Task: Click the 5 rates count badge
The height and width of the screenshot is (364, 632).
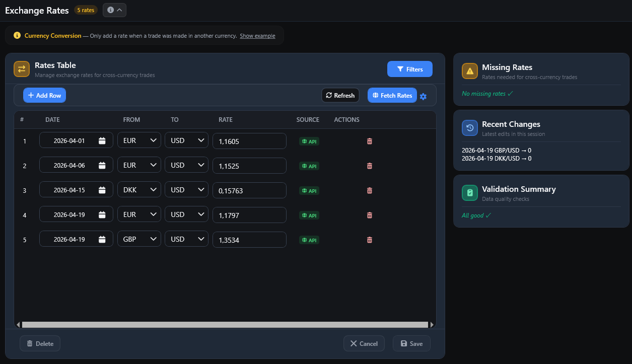Action: click(x=86, y=10)
